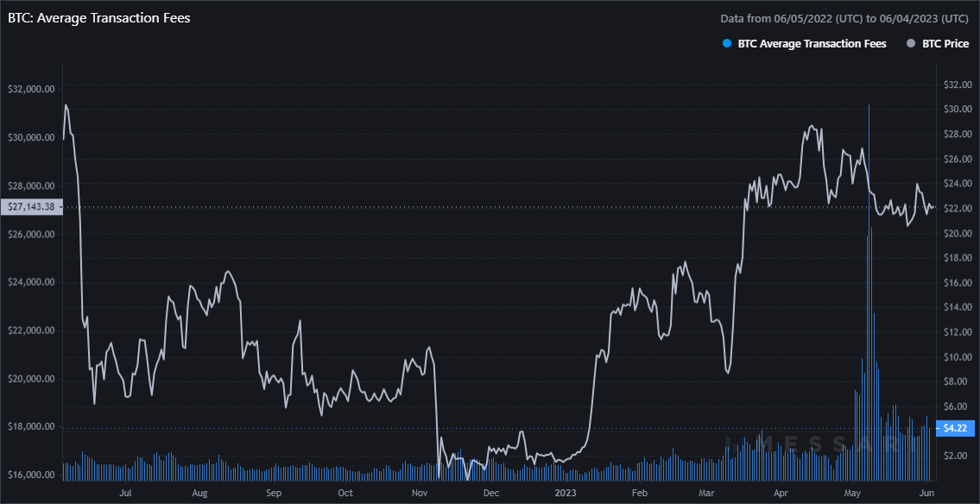980x504 pixels.
Task: Click the Jun label on the time axis
Action: coord(925,492)
